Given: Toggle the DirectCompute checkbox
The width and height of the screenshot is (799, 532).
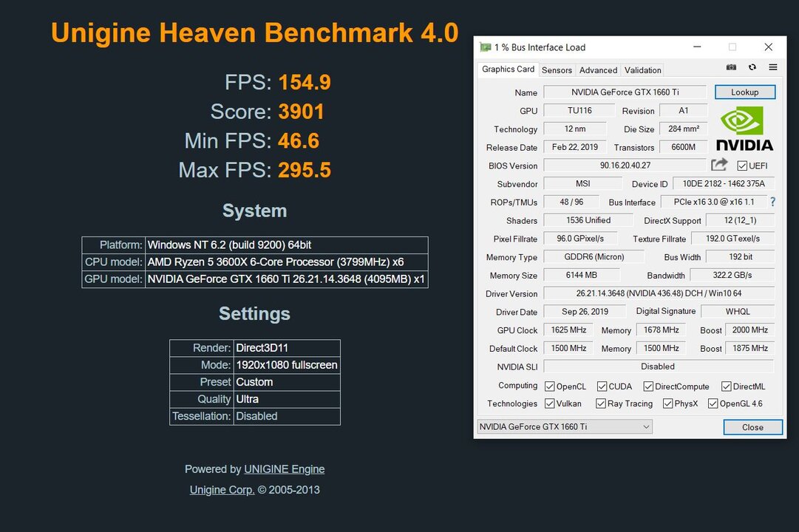Looking at the screenshot, I should click(648, 386).
